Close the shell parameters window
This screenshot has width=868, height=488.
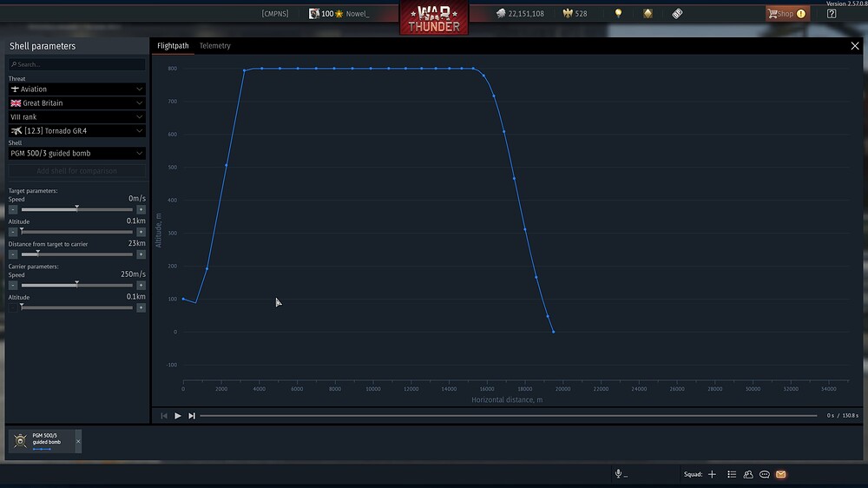(855, 46)
